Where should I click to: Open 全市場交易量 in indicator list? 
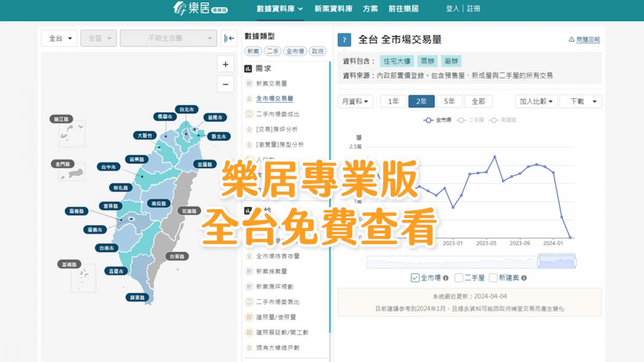pos(275,99)
